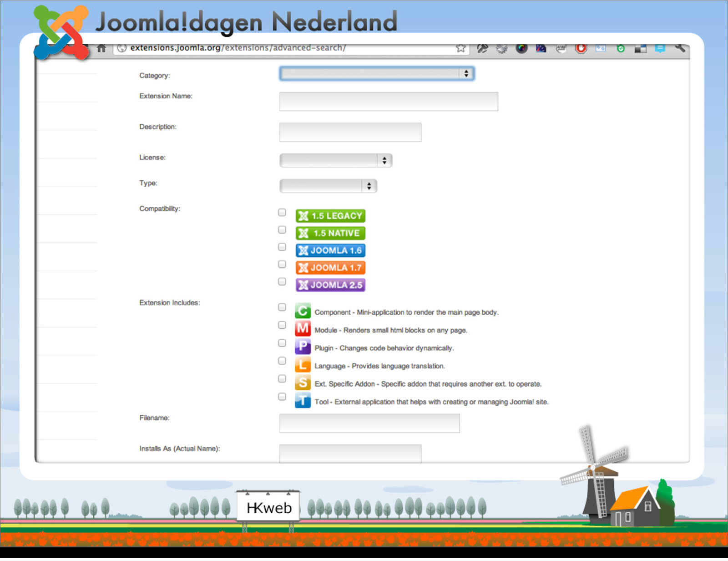Image resolution: width=728 pixels, height=561 pixels.
Task: Click the red M Module icon
Action: click(303, 329)
